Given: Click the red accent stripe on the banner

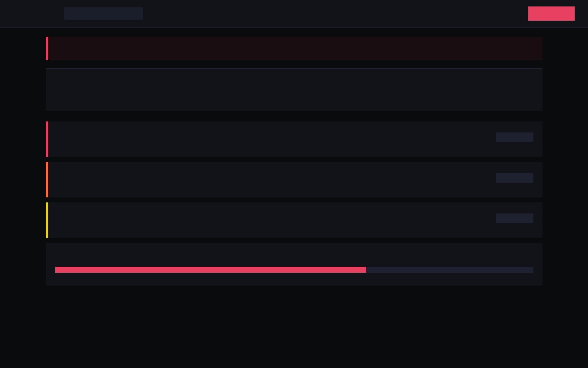Looking at the screenshot, I should click(x=47, y=48).
